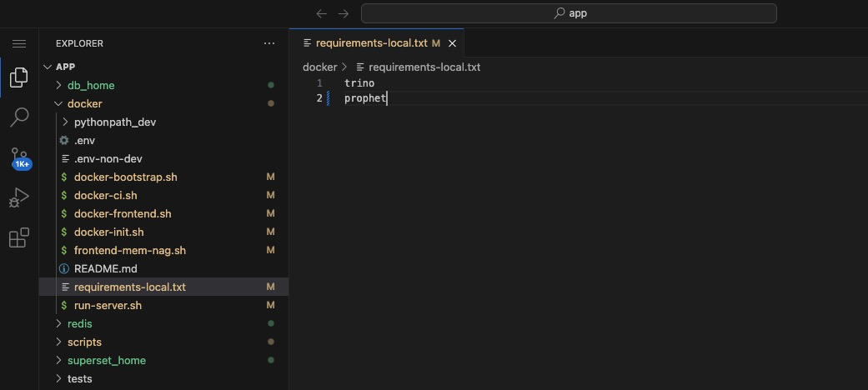
Task: Open docker-init.sh in the explorer
Action: point(109,232)
